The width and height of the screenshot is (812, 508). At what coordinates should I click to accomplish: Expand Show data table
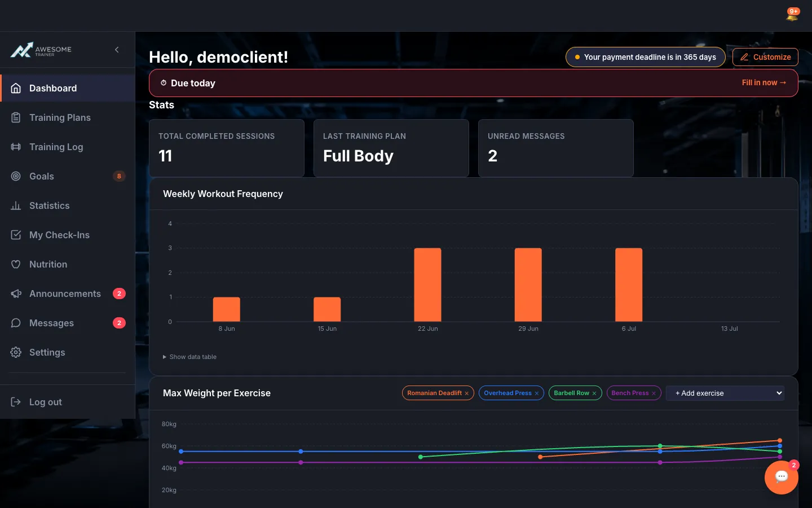tap(190, 357)
